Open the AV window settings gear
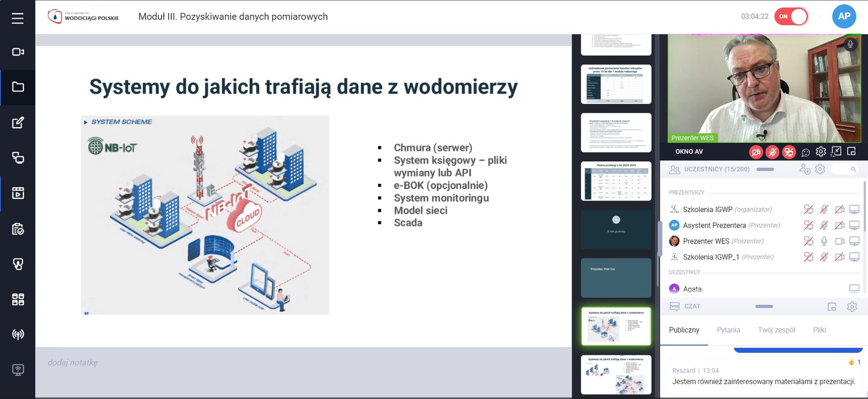The image size is (868, 399). point(821,152)
